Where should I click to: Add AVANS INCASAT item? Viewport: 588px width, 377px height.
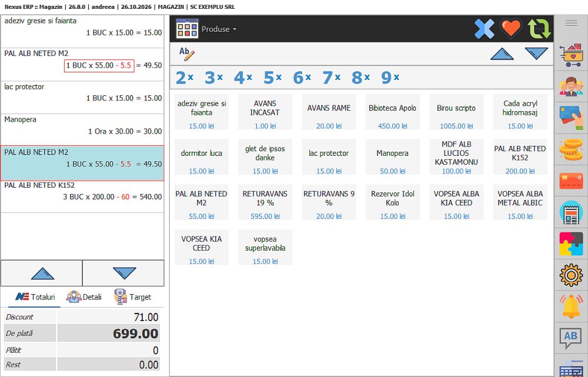tap(265, 112)
